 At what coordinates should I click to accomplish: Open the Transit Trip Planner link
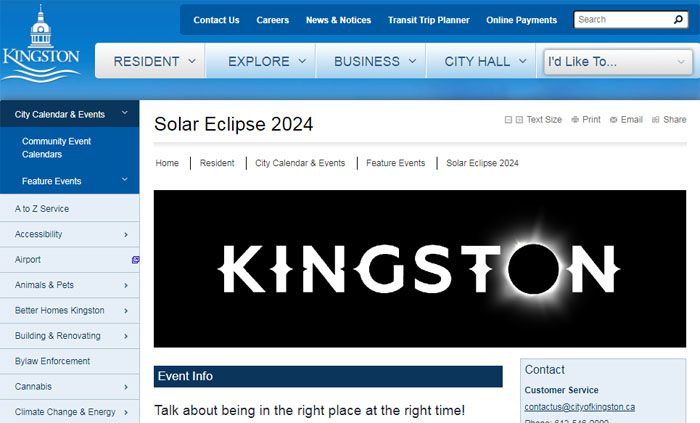pyautogui.click(x=429, y=20)
